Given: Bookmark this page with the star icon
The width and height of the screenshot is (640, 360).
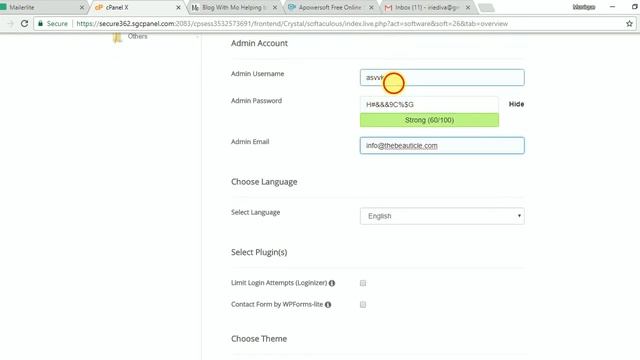Looking at the screenshot, I should pos(629,24).
